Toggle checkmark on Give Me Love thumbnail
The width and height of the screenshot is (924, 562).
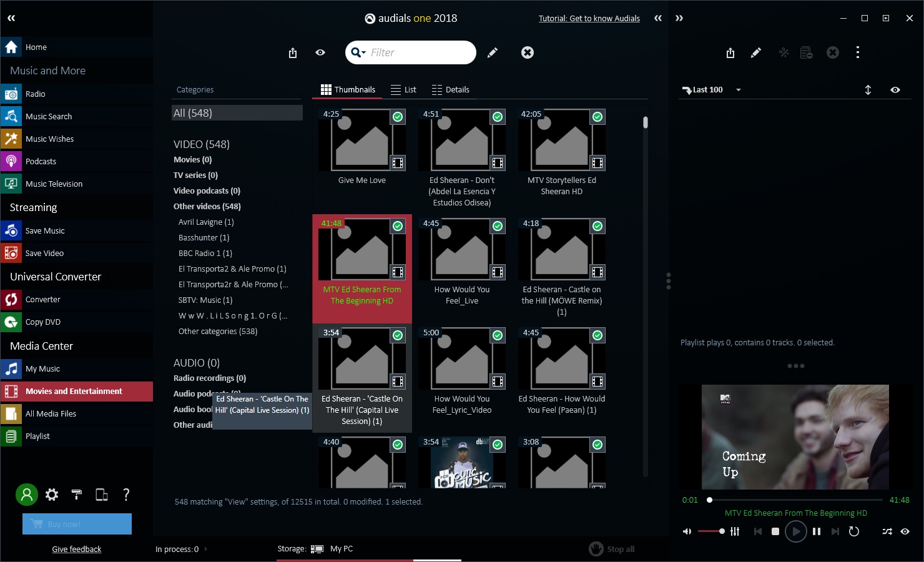[398, 117]
